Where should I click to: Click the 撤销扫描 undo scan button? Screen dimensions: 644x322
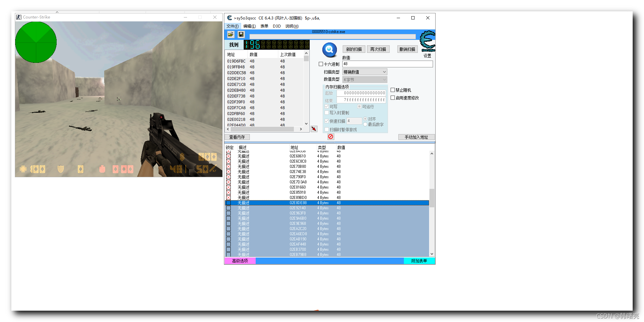(407, 49)
